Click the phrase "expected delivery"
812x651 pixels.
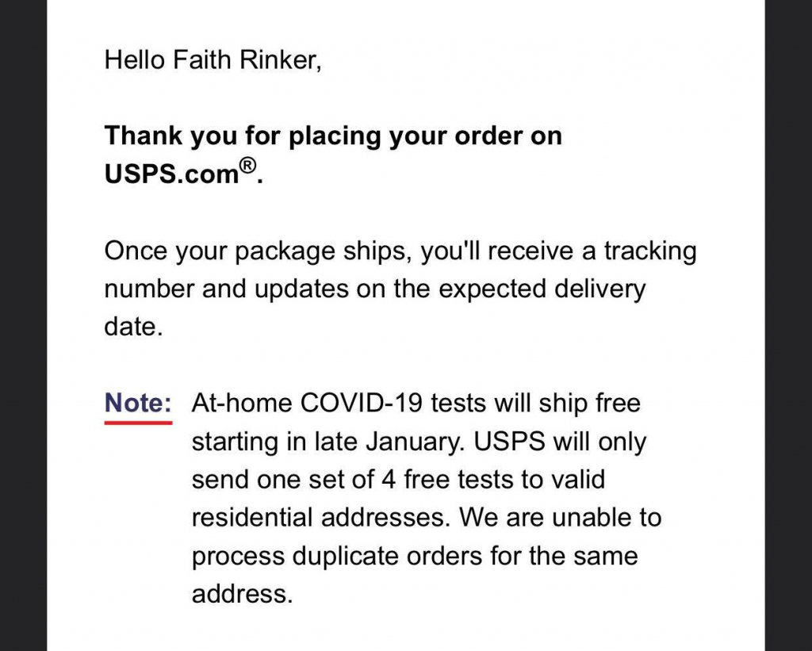[542, 289]
